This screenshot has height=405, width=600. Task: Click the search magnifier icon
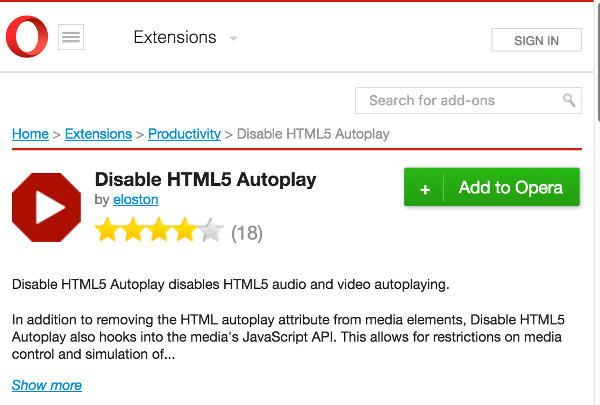[x=569, y=100]
